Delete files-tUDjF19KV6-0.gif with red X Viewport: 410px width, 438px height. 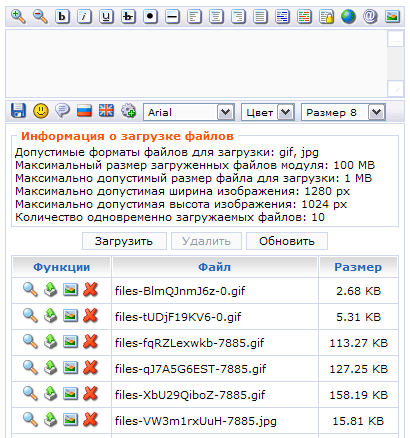[x=90, y=316]
